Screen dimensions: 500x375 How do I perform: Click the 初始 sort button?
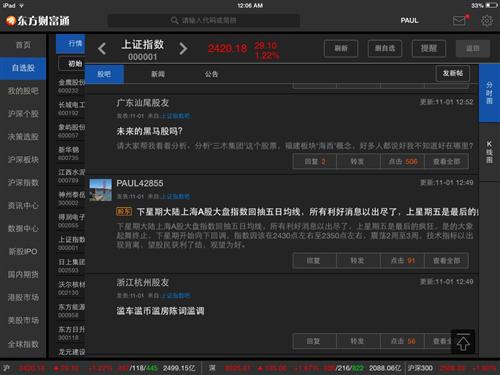click(72, 64)
